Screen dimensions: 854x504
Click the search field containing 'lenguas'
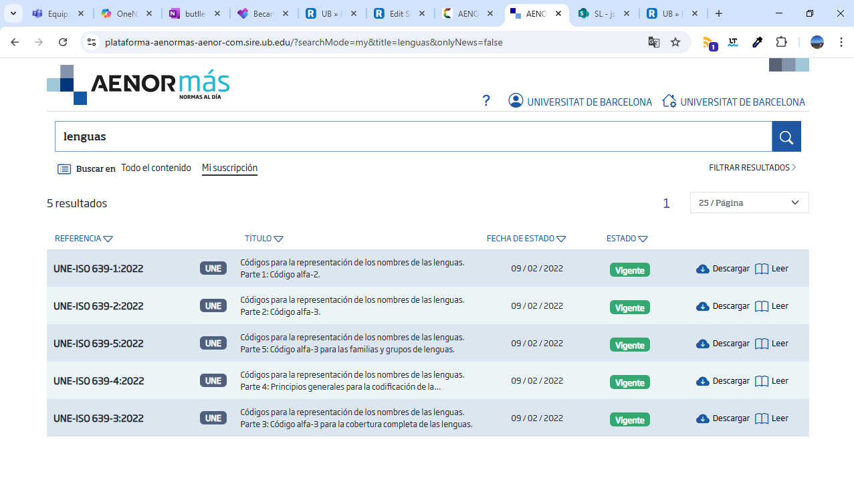coord(413,137)
